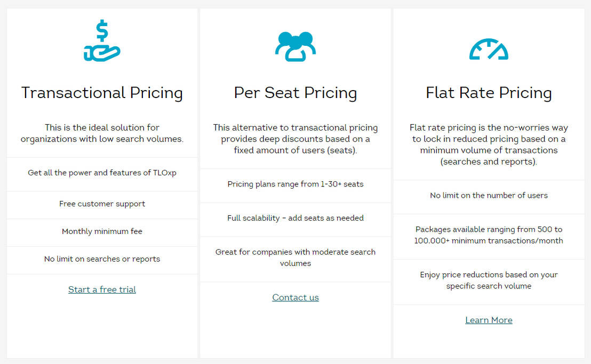Select the row stating Pricing plans range from 1-30+ seats
This screenshot has height=364, width=591.
295,184
